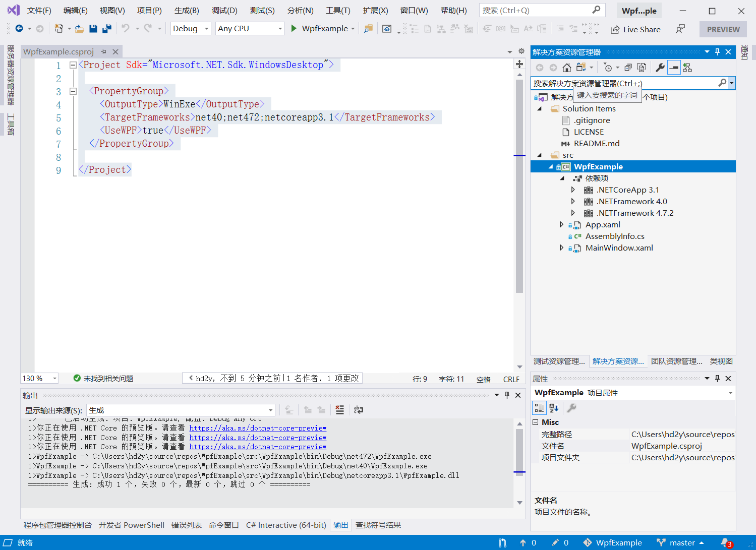The image size is (756, 550).
Task: Click Solution Explorer Home icon
Action: tap(567, 68)
